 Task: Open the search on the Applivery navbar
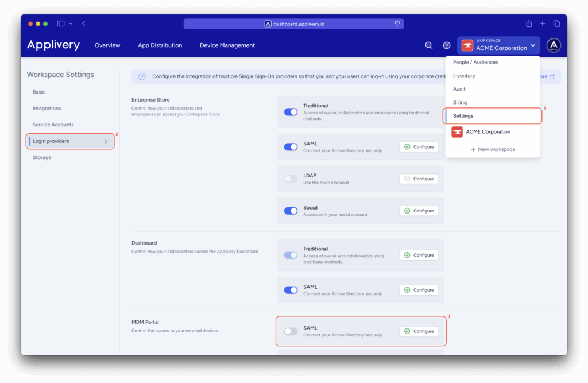(x=428, y=45)
